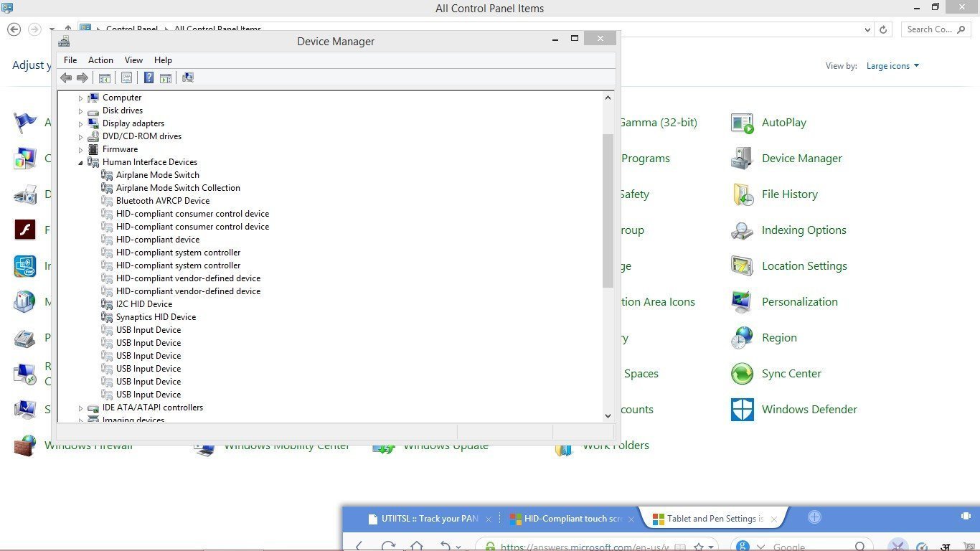Click the browser home icon at bottom
980x551 pixels.
point(416,546)
